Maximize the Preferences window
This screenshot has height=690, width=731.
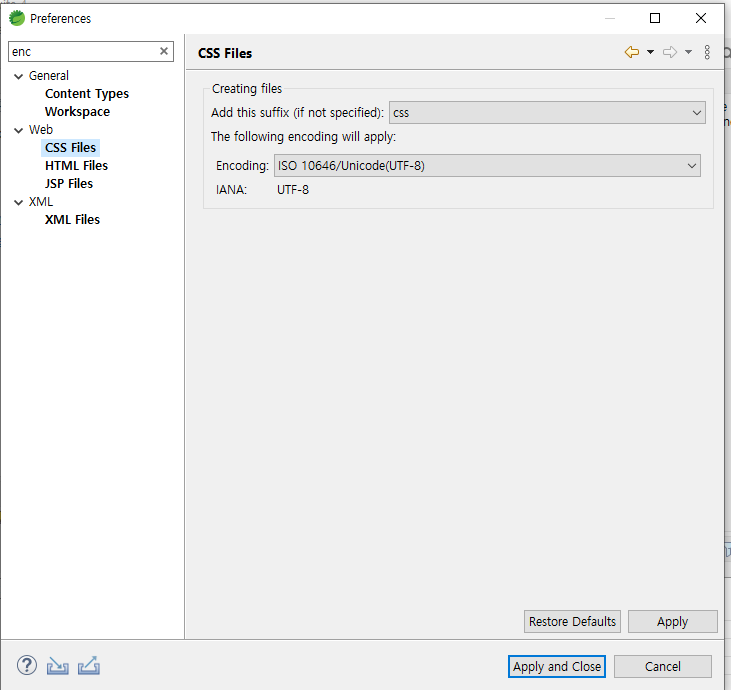(x=655, y=18)
